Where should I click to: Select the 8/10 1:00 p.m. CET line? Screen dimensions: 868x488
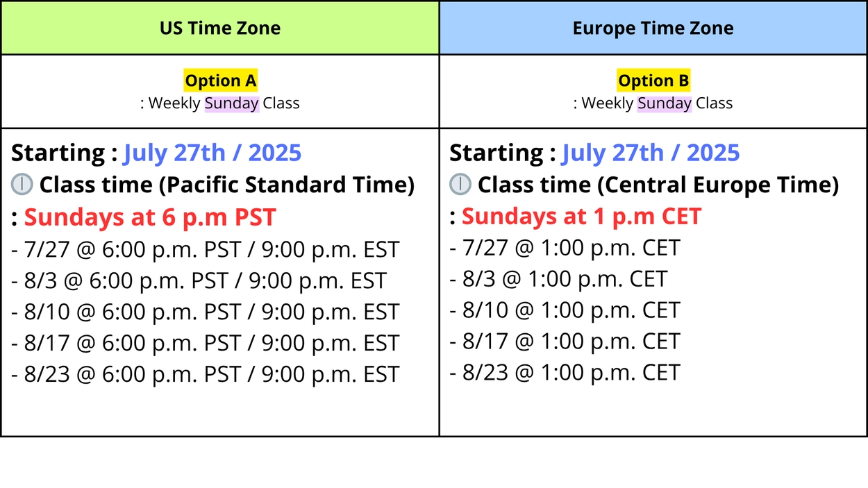[565, 310]
